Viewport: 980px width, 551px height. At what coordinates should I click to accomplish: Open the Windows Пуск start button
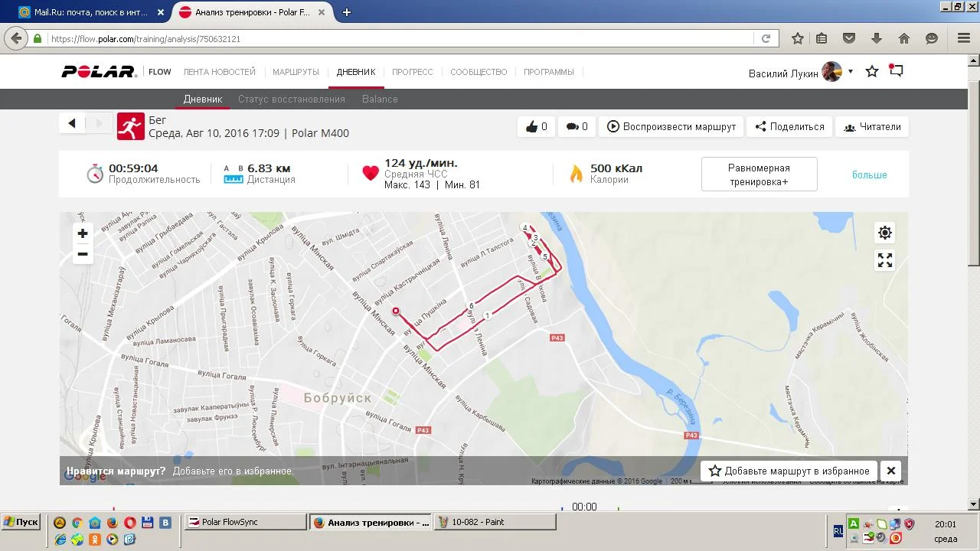point(21,522)
